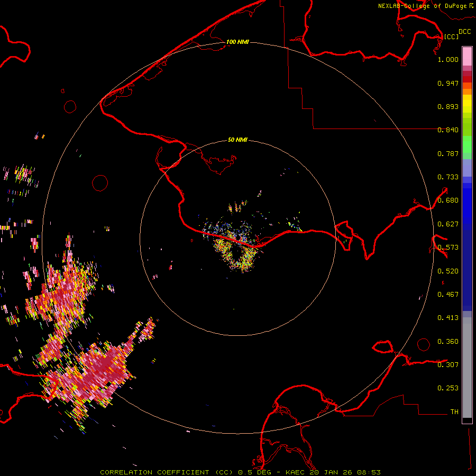Select the gray segment of the color bar

click(x=467, y=368)
